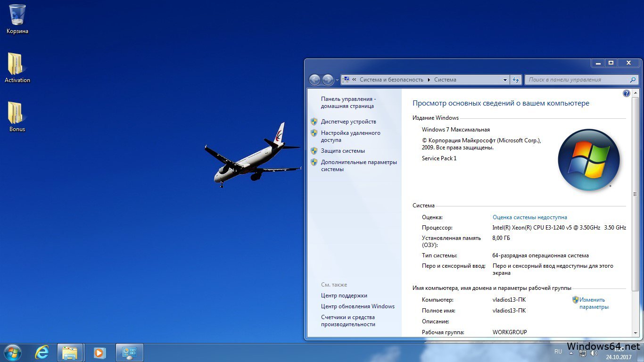The width and height of the screenshot is (644, 362).
Task: Open Центр обновления Windows link
Action: [358, 306]
